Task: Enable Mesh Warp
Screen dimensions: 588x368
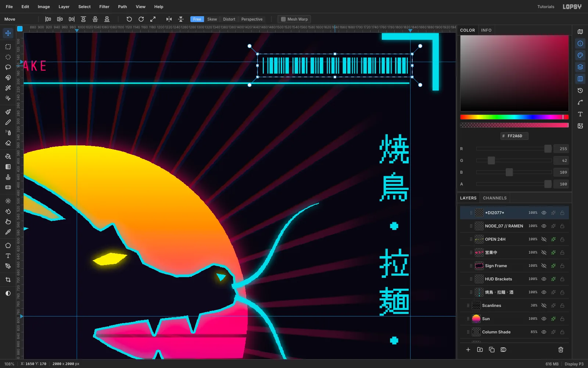Action: click(x=294, y=19)
